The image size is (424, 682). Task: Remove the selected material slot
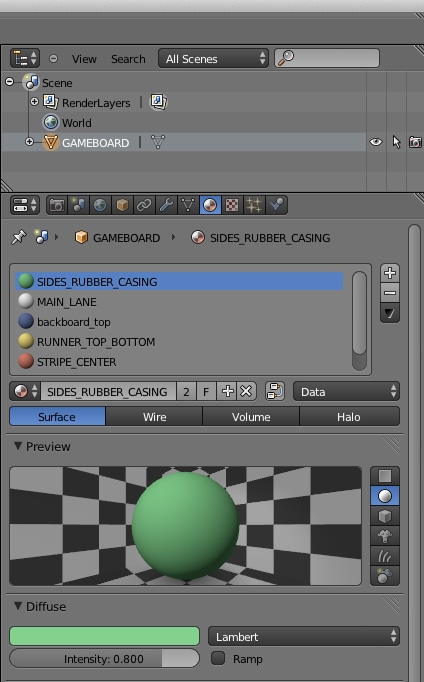click(390, 293)
